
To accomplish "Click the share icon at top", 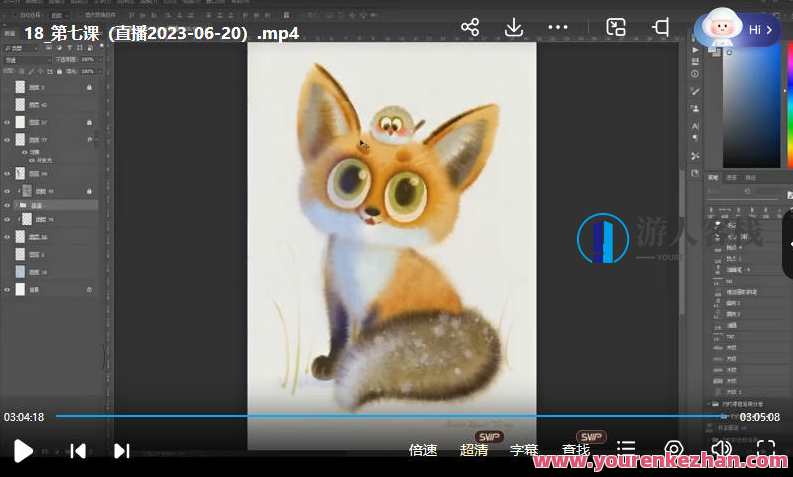I will point(470,28).
